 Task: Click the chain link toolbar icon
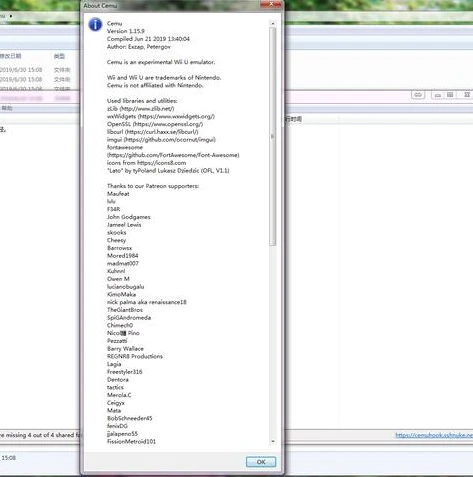click(418, 95)
